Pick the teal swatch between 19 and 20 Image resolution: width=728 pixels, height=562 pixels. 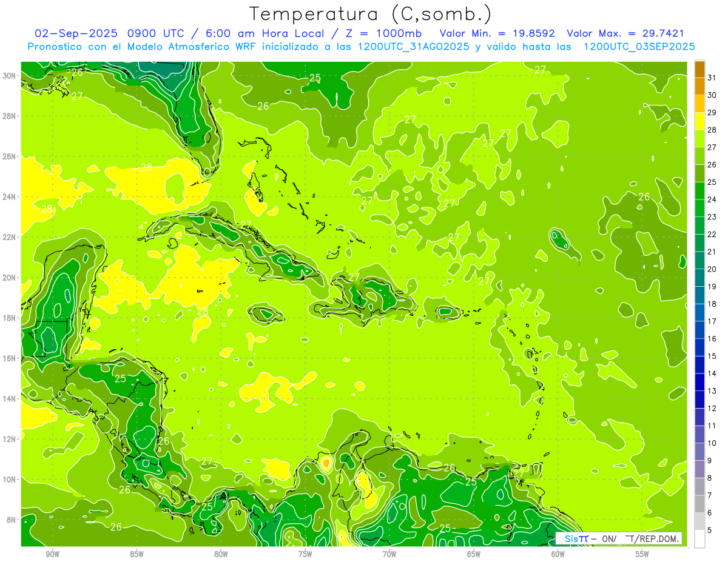tap(699, 278)
